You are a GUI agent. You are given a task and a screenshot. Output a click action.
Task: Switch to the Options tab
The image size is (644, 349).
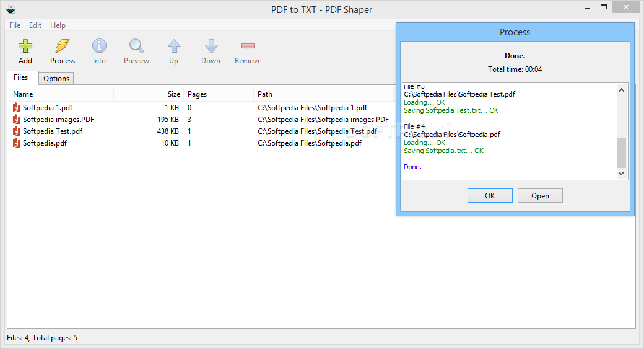coord(56,79)
